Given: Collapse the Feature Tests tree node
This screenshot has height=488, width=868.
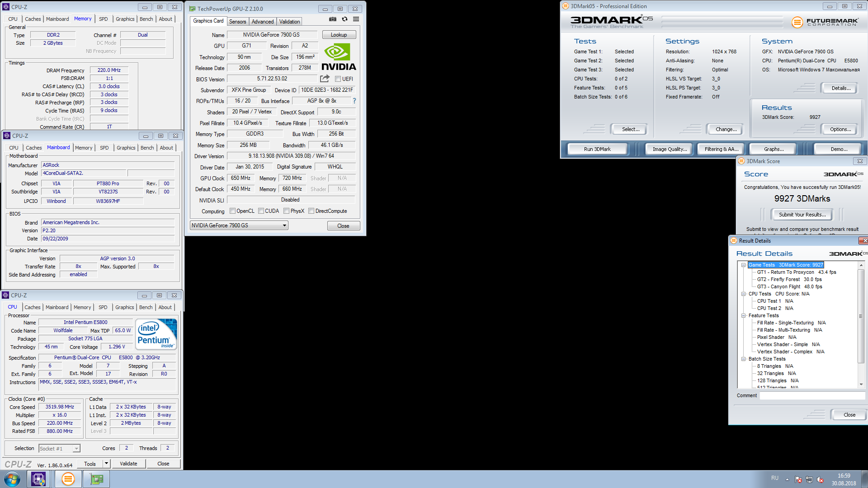Looking at the screenshot, I should pyautogui.click(x=743, y=315).
